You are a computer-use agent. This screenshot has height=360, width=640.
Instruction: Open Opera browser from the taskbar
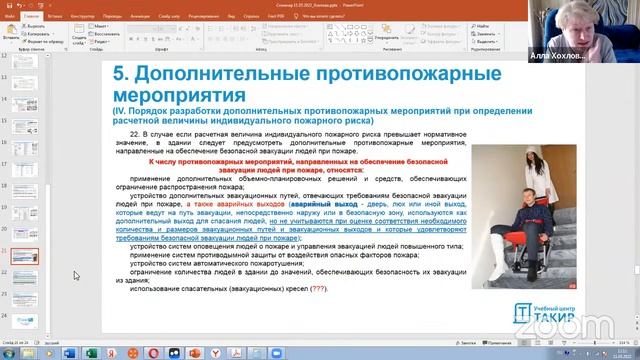(x=153, y=353)
